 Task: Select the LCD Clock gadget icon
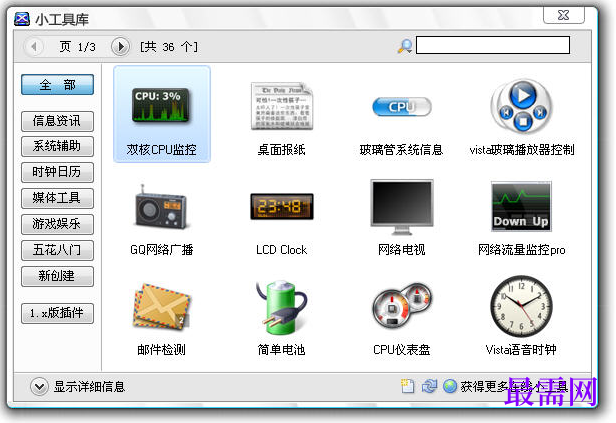282,206
